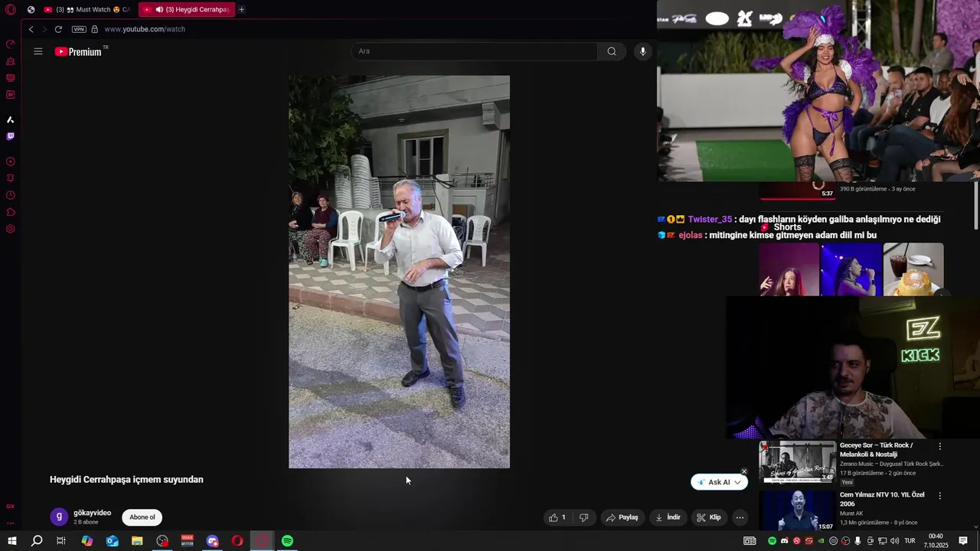View site security lock icon
This screenshot has height=551, width=980.
point(94,29)
